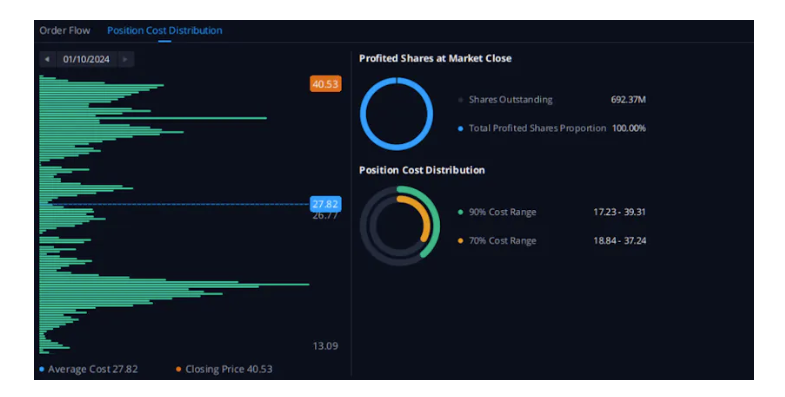Toggle the Average Cost 27.82 legend
Image resolution: width=785 pixels, height=397 pixels.
(88, 369)
